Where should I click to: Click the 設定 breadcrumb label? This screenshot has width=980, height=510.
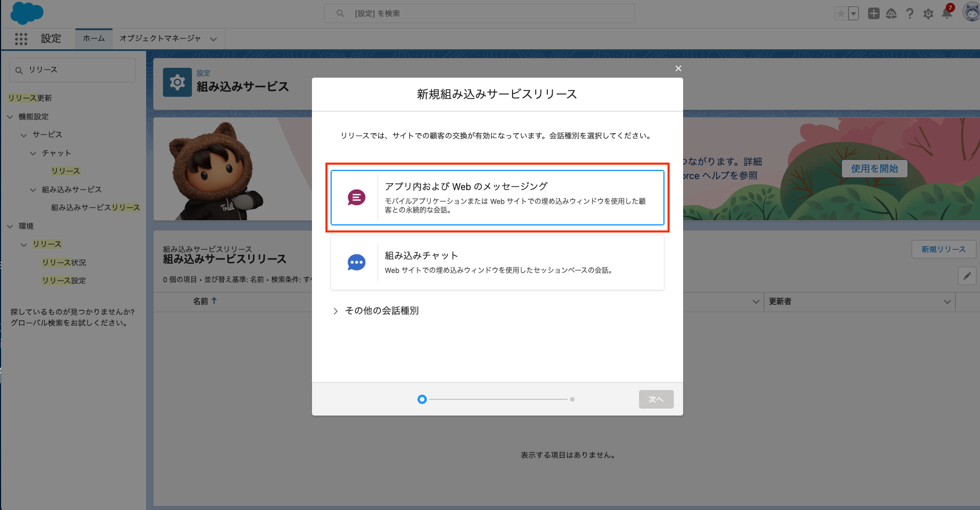coord(204,73)
